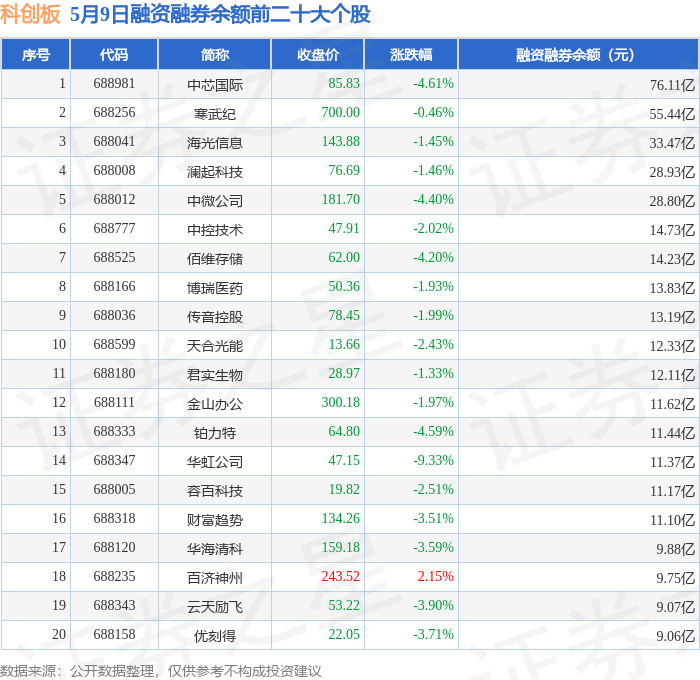
Task: Click red closing price 243.52
Action: tap(341, 576)
